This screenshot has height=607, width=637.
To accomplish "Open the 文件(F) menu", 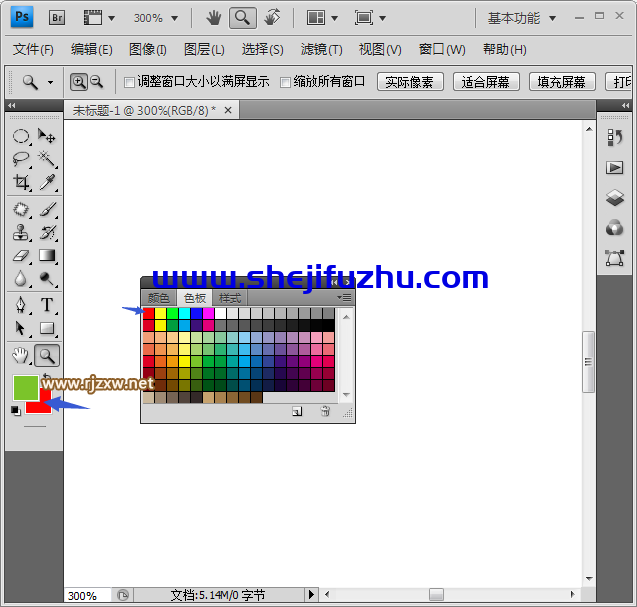I will [x=33, y=50].
